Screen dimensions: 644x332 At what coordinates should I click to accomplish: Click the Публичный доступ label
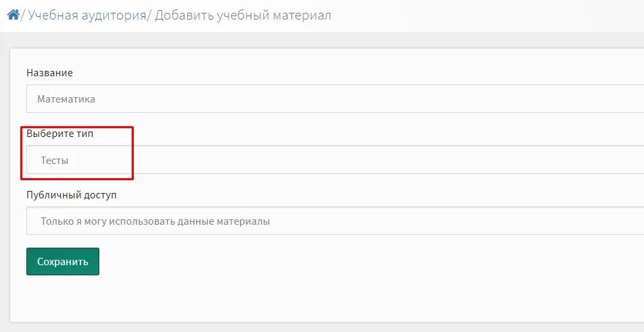[x=71, y=194]
